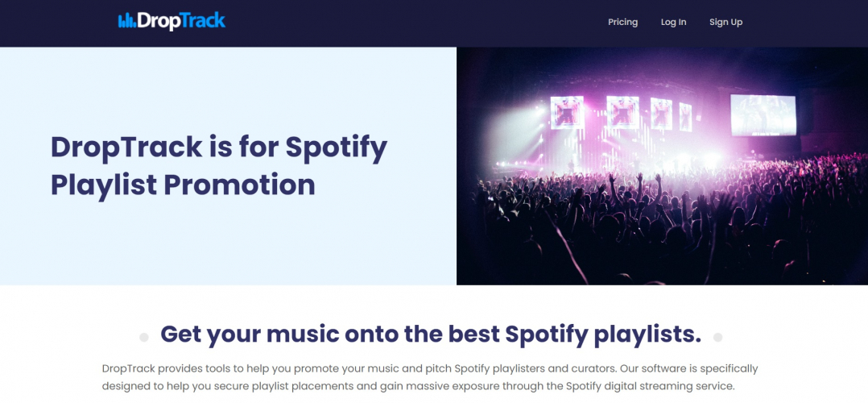Click the concert crowd hero photo
This screenshot has height=403, width=868.
pyautogui.click(x=661, y=165)
